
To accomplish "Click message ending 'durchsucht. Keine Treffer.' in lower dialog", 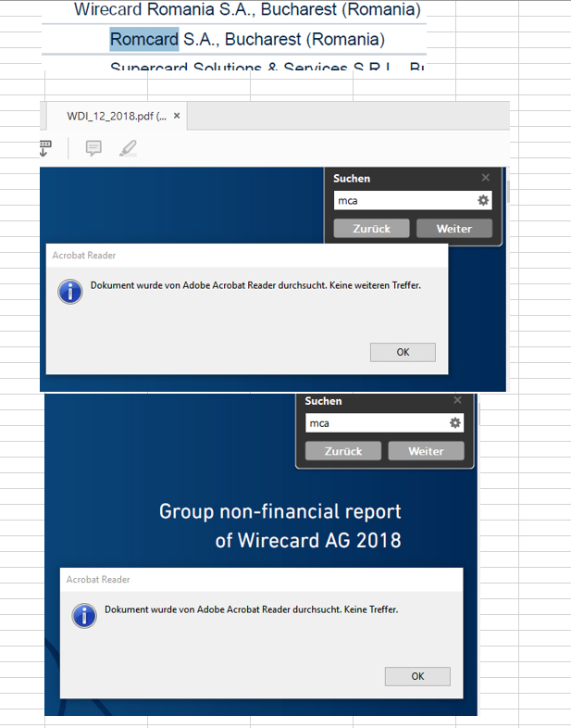I will (x=252, y=609).
